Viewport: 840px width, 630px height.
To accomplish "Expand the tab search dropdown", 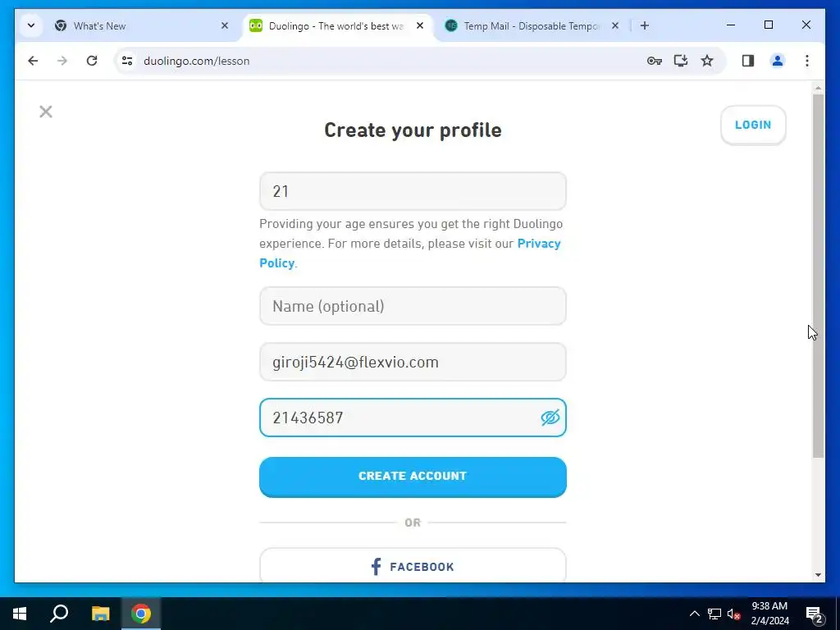I will click(31, 25).
